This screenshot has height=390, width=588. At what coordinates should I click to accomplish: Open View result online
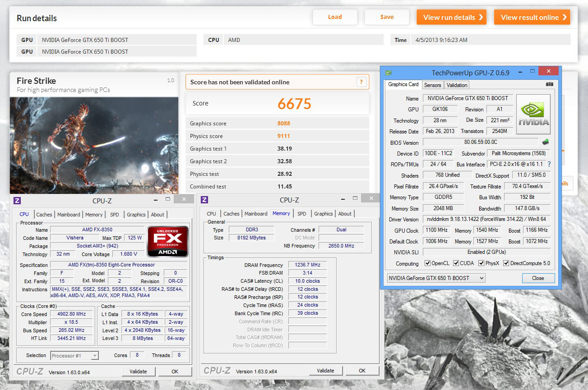[532, 17]
